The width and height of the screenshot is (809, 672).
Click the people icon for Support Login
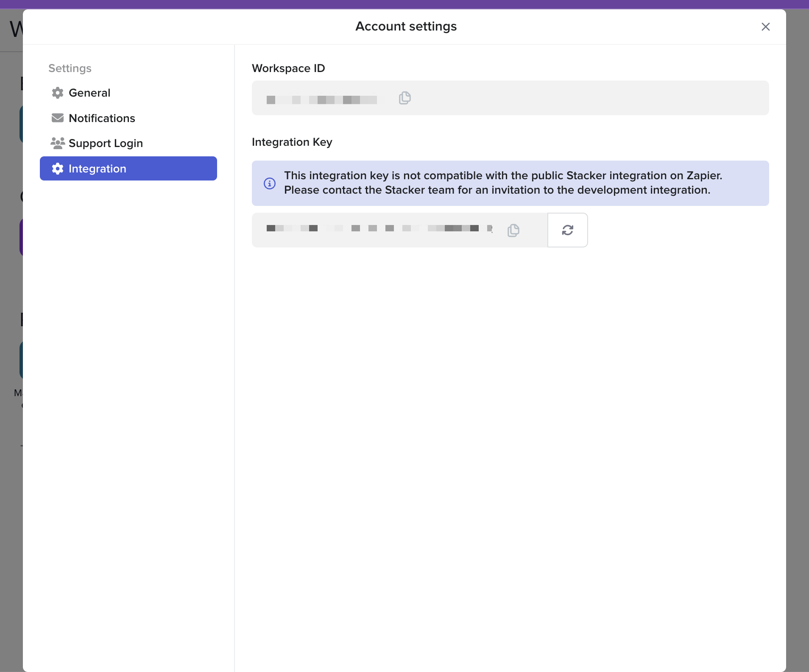click(58, 143)
